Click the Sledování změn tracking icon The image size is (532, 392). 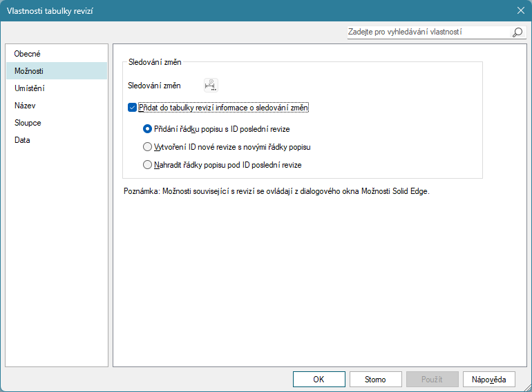pyautogui.click(x=211, y=86)
